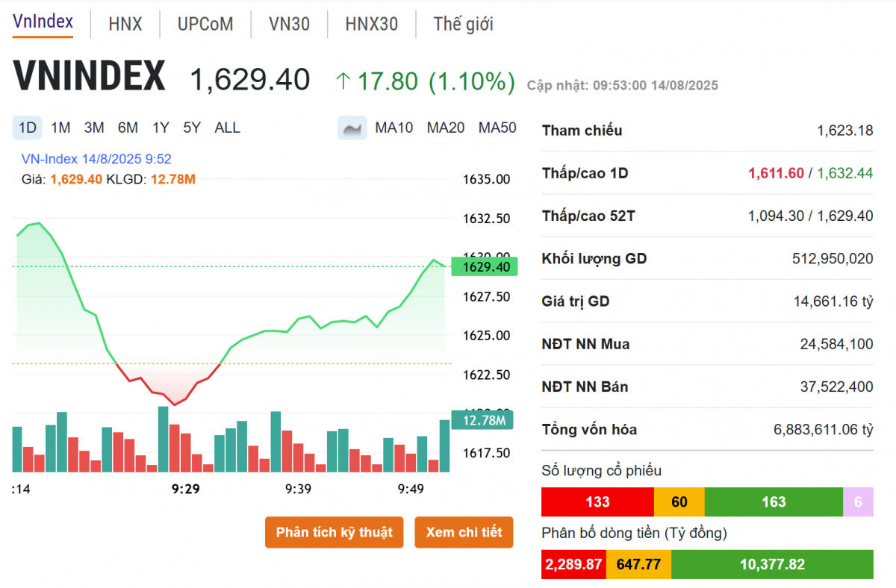Screen dimensions: 896x588
Task: Open the HNX tab
Action: [x=125, y=24]
